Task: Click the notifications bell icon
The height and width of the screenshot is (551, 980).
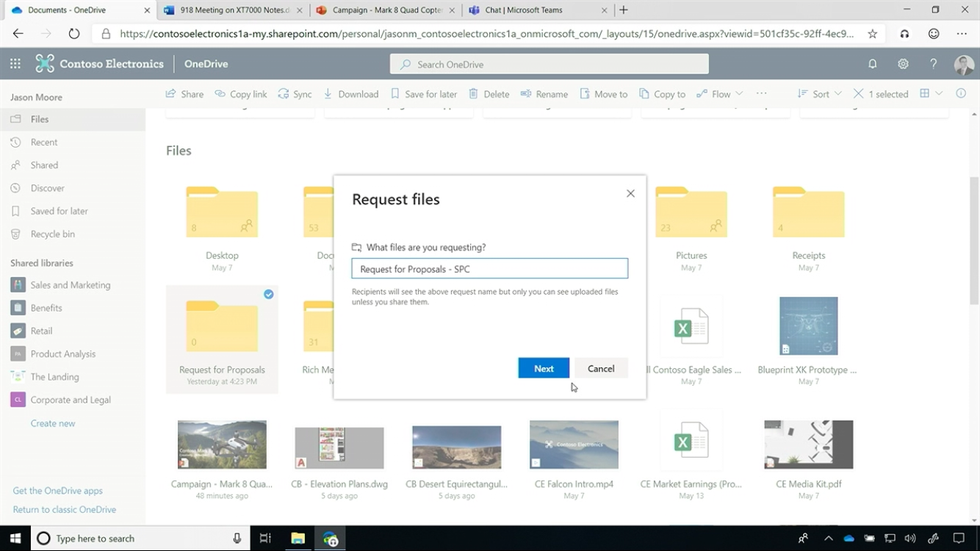Action: tap(873, 64)
